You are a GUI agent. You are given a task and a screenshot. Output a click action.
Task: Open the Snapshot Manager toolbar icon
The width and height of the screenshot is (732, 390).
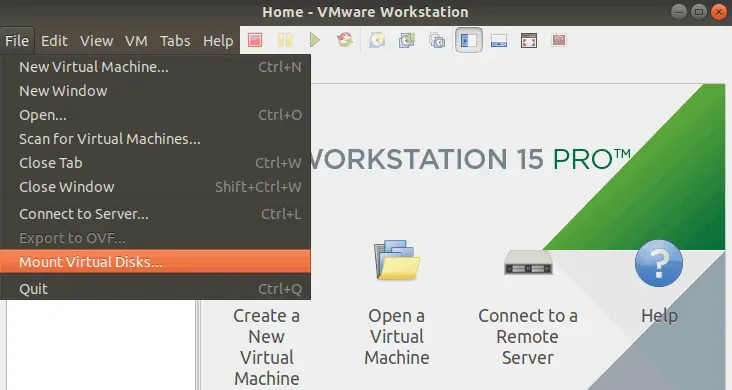437,40
